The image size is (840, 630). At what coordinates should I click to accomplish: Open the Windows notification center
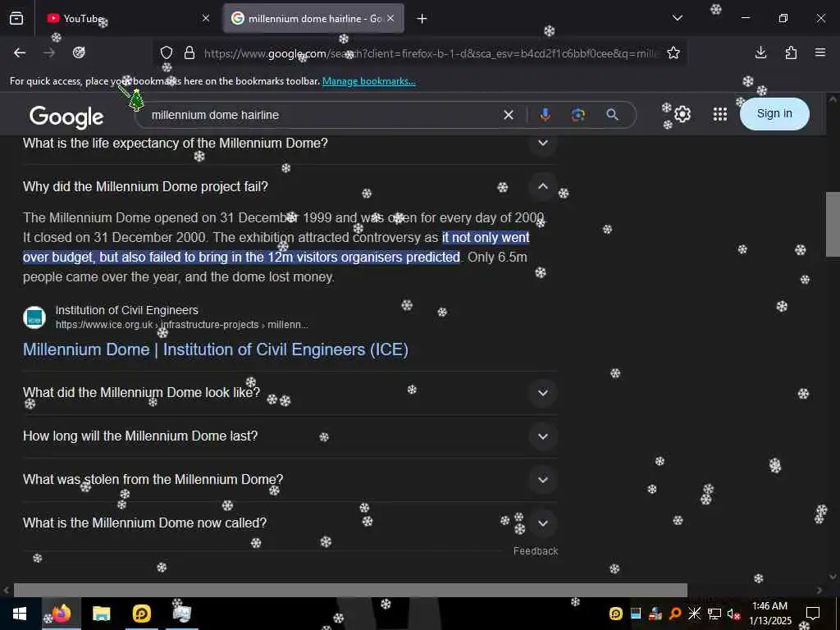813,614
